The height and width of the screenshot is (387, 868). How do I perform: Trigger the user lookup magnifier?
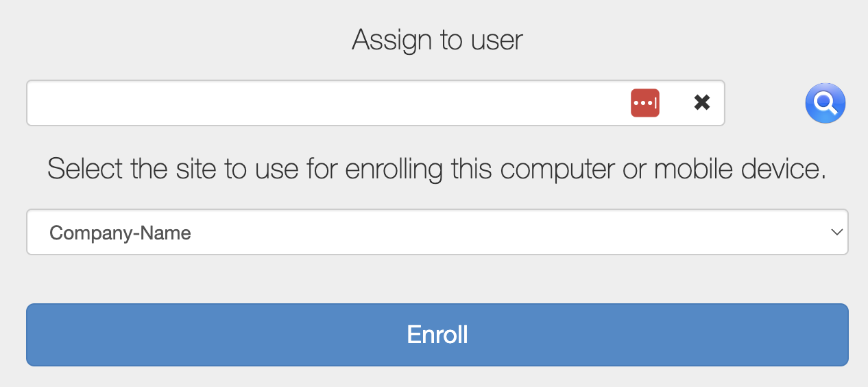[x=825, y=104]
